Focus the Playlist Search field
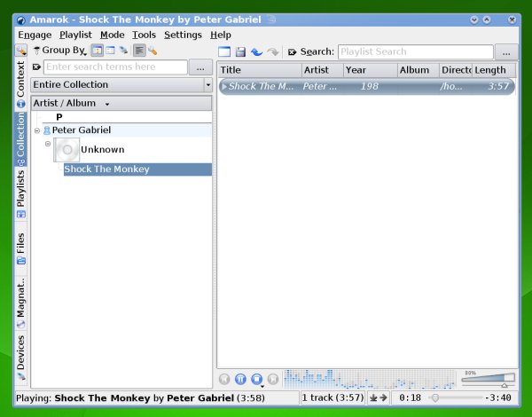Viewport: 532px width, 417px height. pyautogui.click(x=416, y=51)
